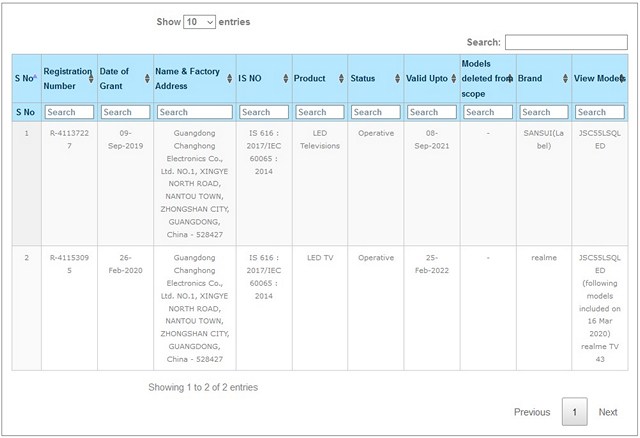The height and width of the screenshot is (438, 640).
Task: Go to Next page
Action: [x=608, y=412]
